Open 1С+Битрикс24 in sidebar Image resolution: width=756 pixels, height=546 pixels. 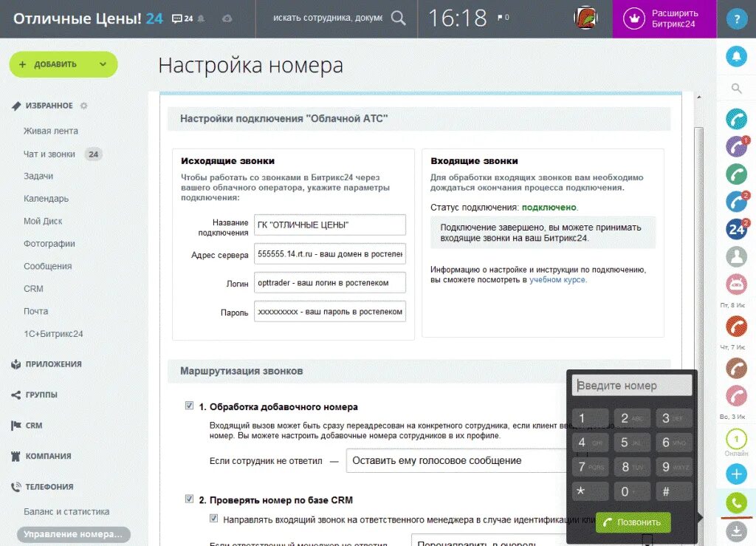point(53,334)
